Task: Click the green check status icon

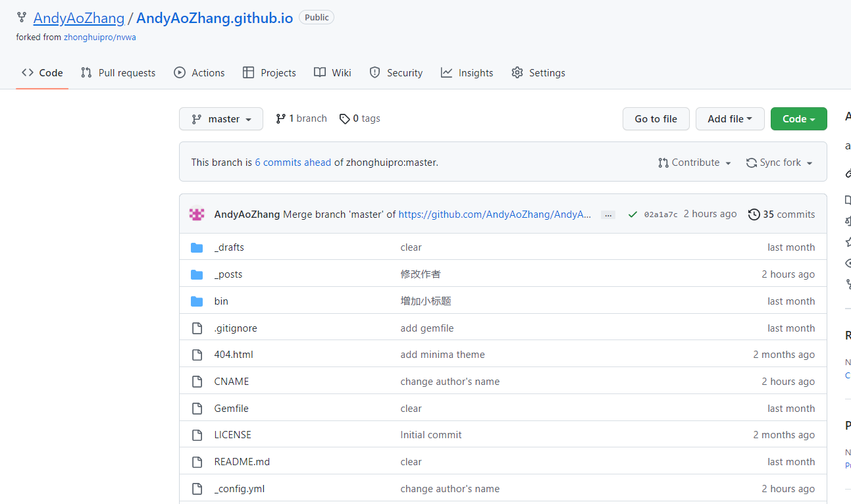Action: [x=632, y=214]
